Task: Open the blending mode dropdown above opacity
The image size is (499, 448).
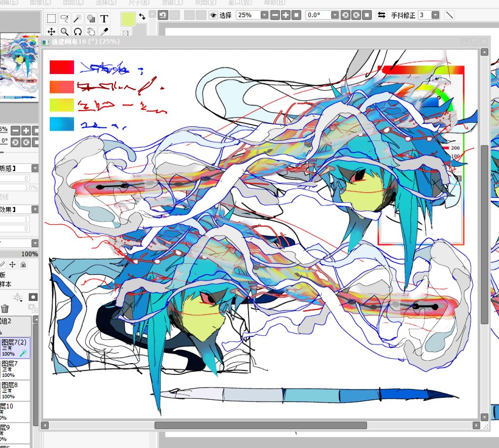Action: (35, 243)
